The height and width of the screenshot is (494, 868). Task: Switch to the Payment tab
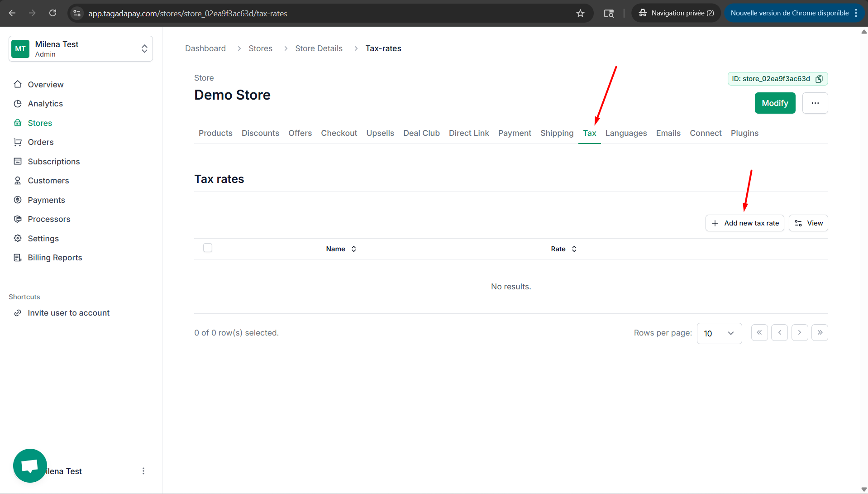point(515,133)
